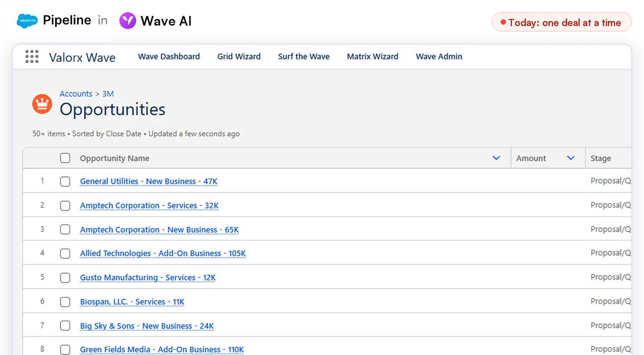Select the Big Sky & Sons row checkbox

click(65, 326)
